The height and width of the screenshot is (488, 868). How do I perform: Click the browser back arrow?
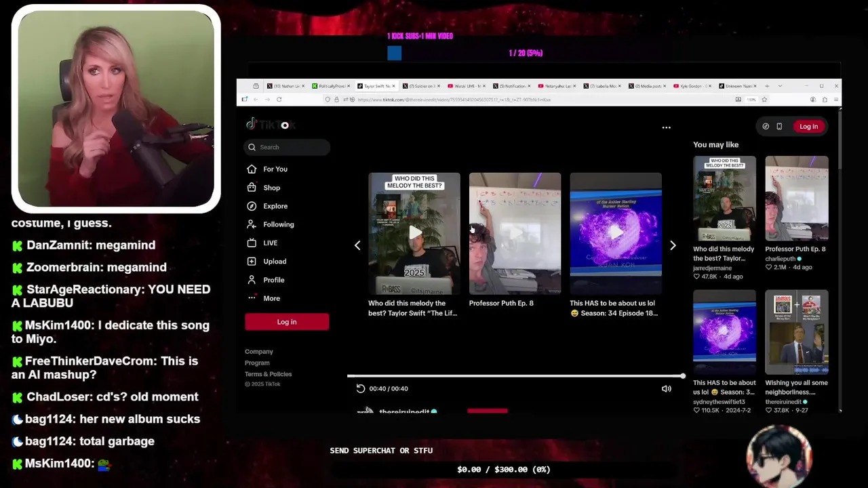(256, 100)
